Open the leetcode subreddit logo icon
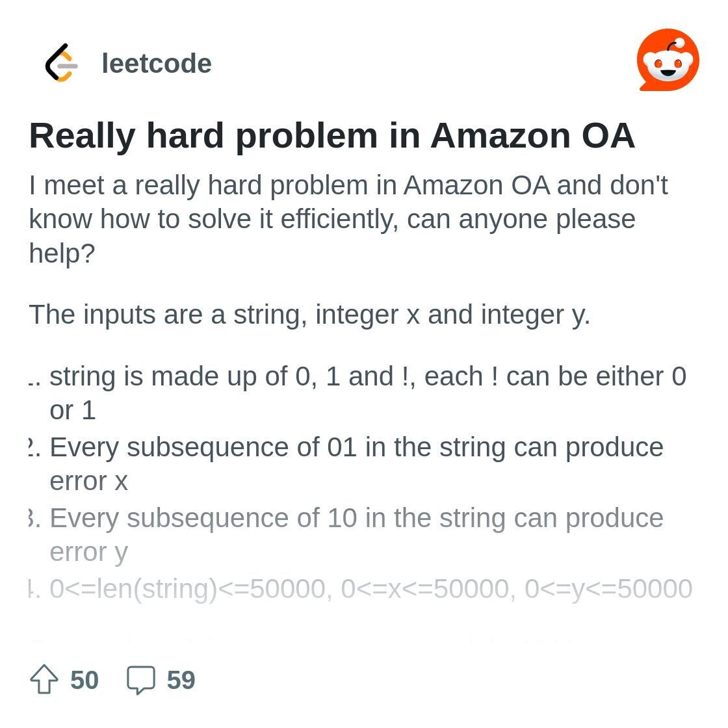This screenshot has width=728, height=728. [62, 63]
